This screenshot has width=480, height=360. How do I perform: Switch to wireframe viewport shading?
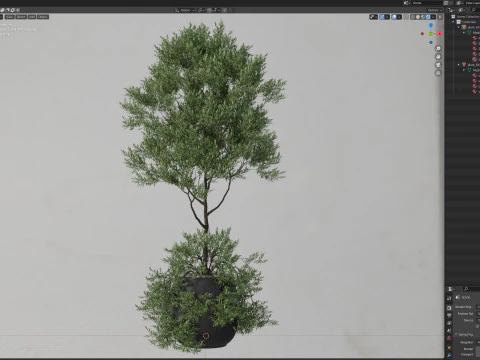pyautogui.click(x=413, y=17)
